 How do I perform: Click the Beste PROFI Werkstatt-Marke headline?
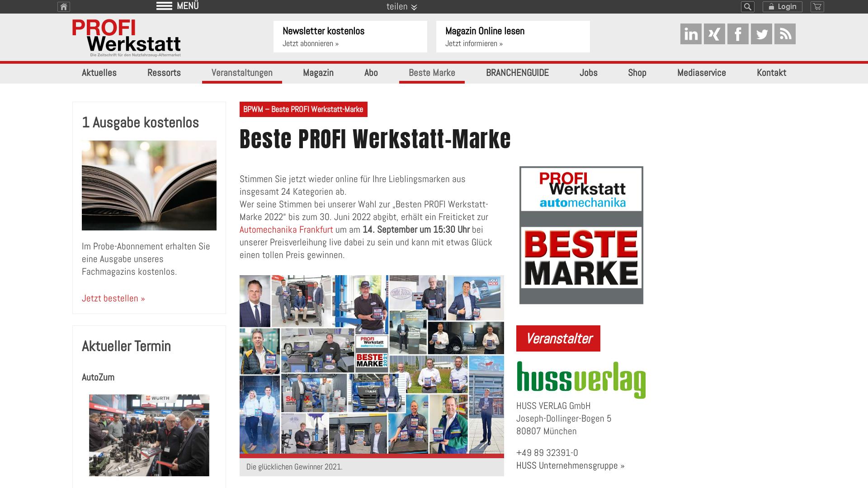click(x=375, y=139)
